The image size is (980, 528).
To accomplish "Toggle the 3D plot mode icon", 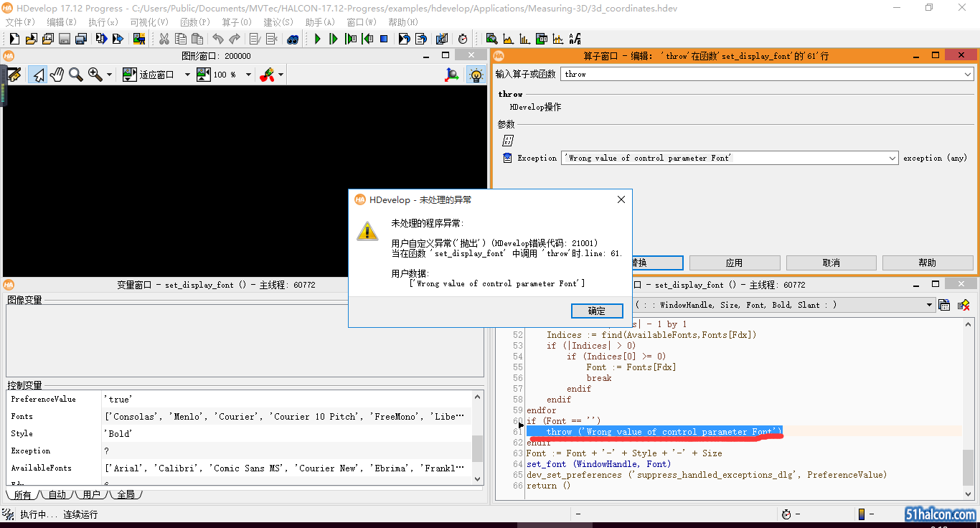I will pos(452,75).
